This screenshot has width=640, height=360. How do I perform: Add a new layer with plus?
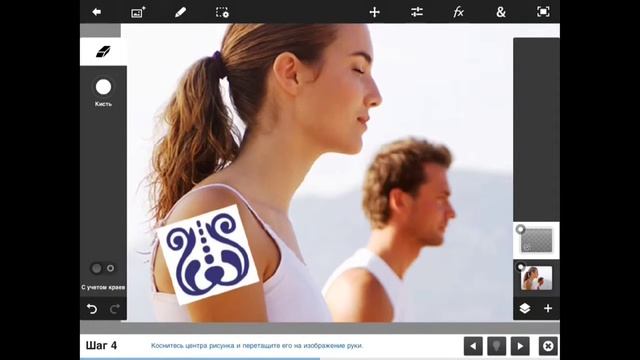[x=548, y=309]
